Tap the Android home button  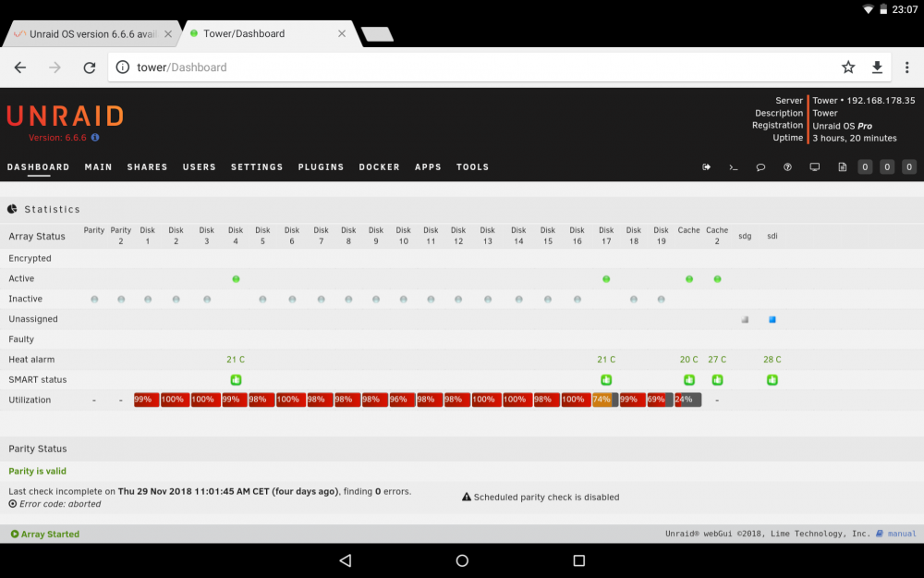462,560
